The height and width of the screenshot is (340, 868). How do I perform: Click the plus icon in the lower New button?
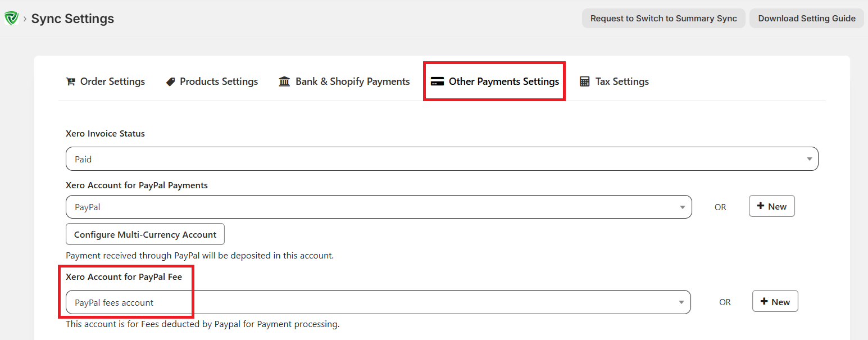pos(766,301)
